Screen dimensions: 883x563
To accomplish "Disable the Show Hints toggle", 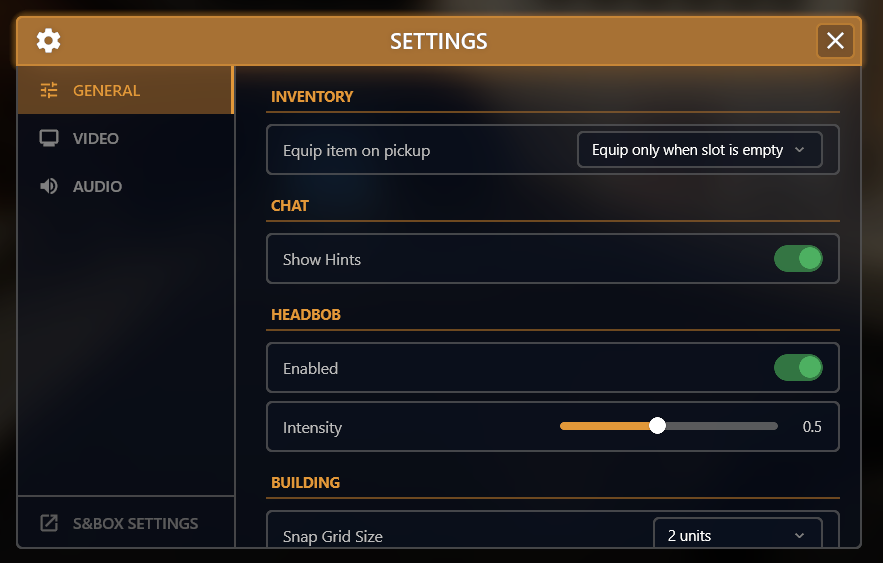I will [x=798, y=259].
